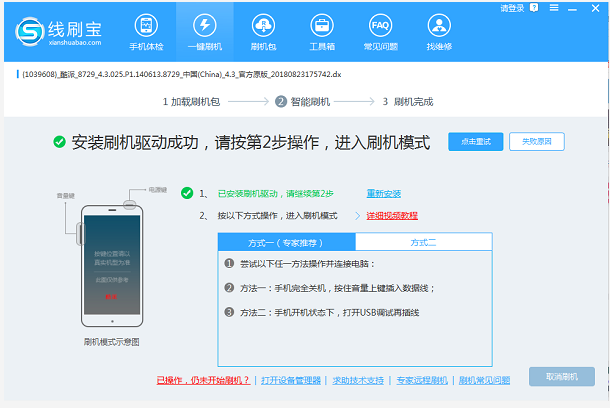Screen dimensions: 610x408
Task: Switch to the 方式二 tab
Action: click(x=423, y=242)
